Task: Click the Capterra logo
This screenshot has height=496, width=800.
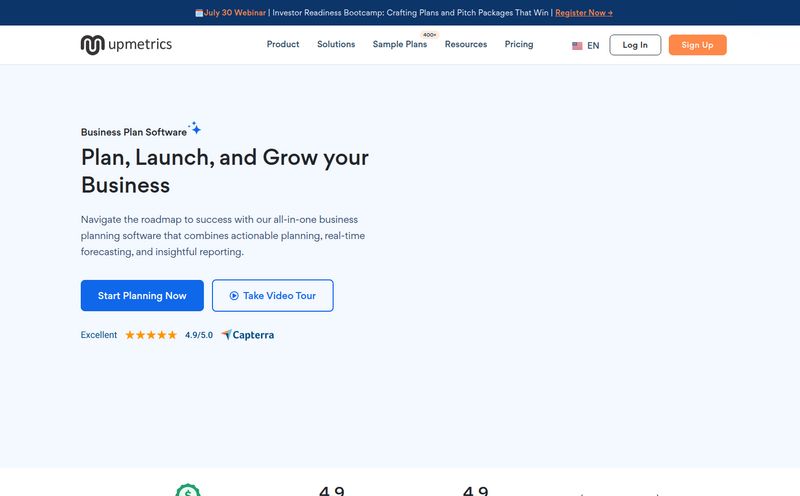Action: click(248, 335)
